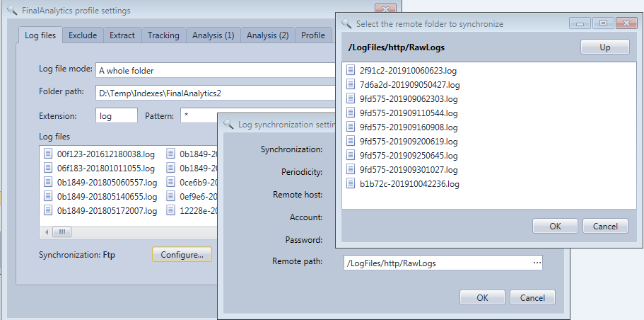Select 06f183-201801011055.log in Log files list

pyautogui.click(x=106, y=168)
